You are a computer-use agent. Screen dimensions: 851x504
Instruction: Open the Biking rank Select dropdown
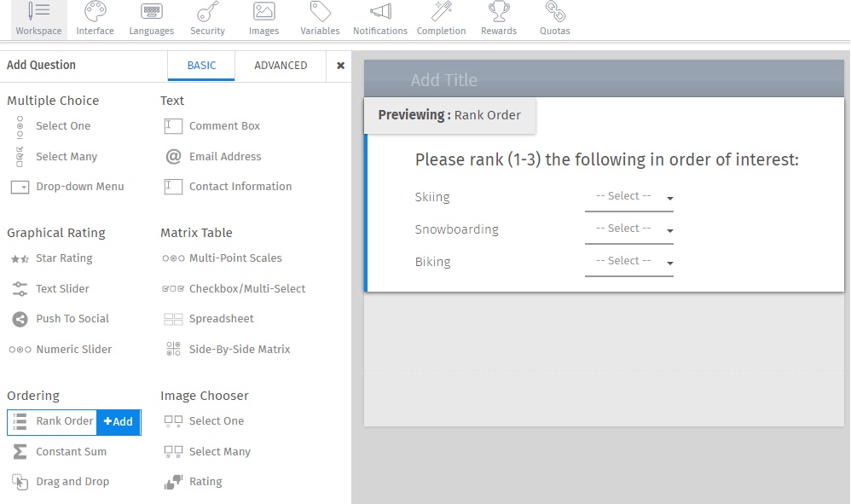(628, 261)
